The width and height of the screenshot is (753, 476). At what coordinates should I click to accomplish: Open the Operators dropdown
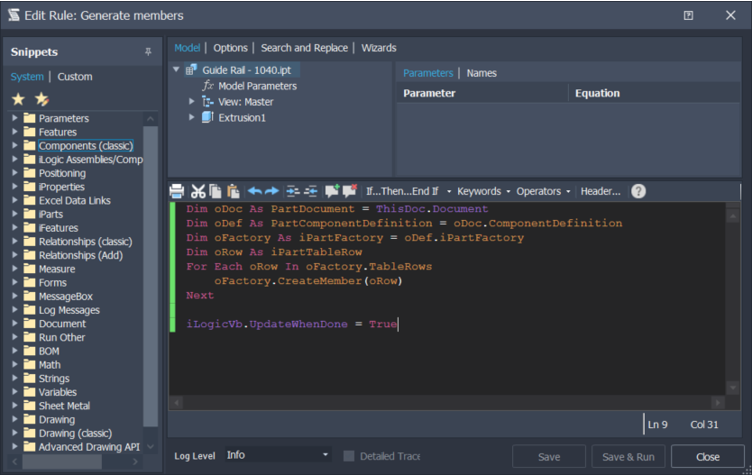(x=543, y=191)
